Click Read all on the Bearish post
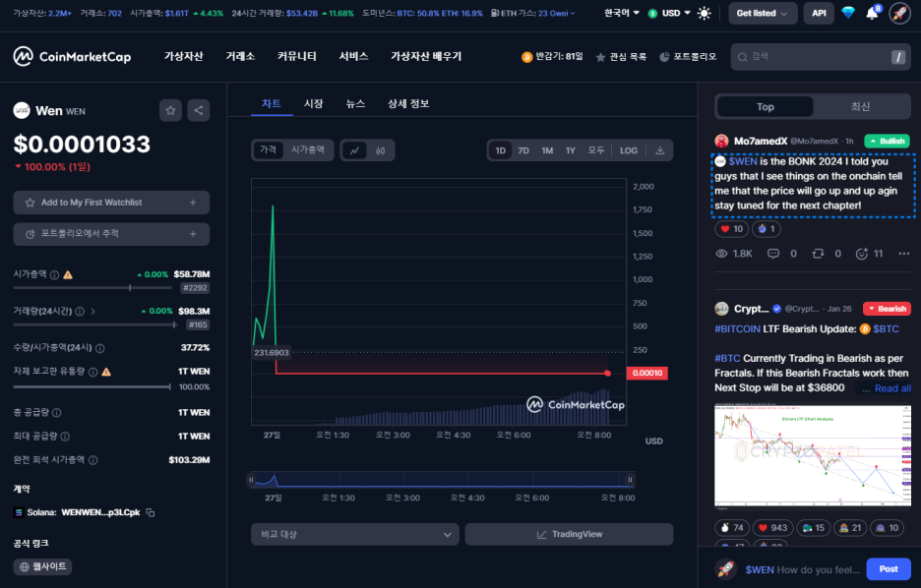 coord(892,388)
